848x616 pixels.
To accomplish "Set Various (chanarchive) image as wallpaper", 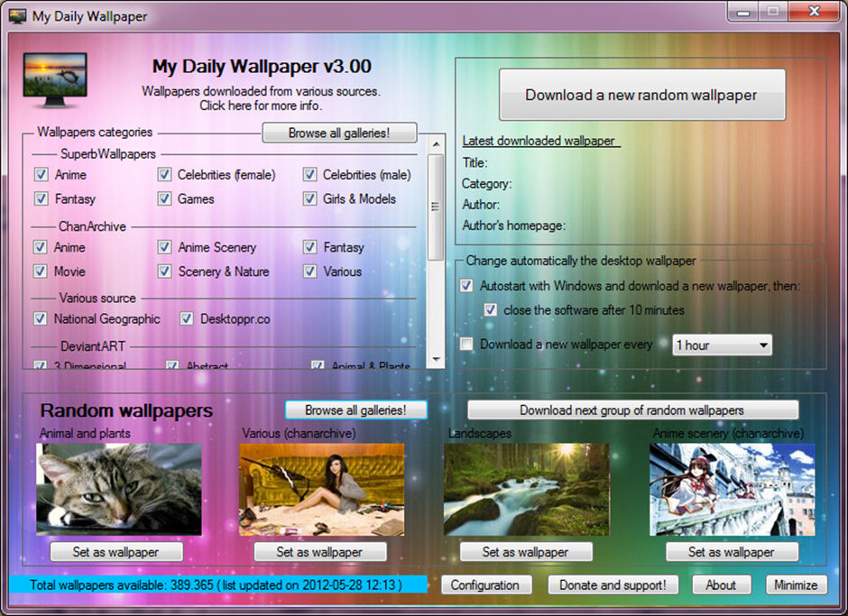I will (x=320, y=552).
